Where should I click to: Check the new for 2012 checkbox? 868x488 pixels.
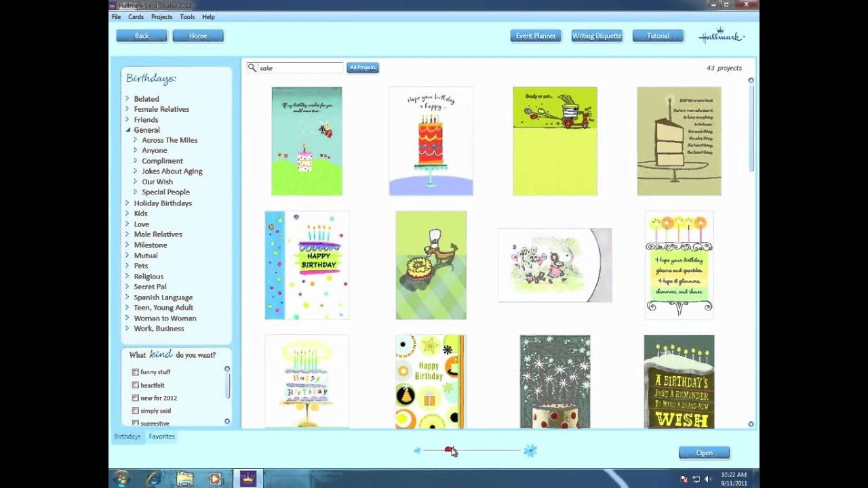coord(135,398)
